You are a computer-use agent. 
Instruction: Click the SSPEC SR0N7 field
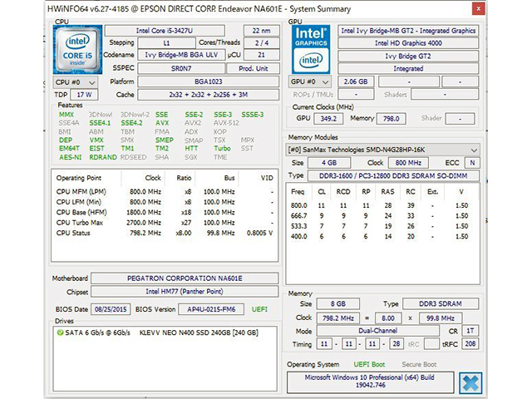pos(181,68)
